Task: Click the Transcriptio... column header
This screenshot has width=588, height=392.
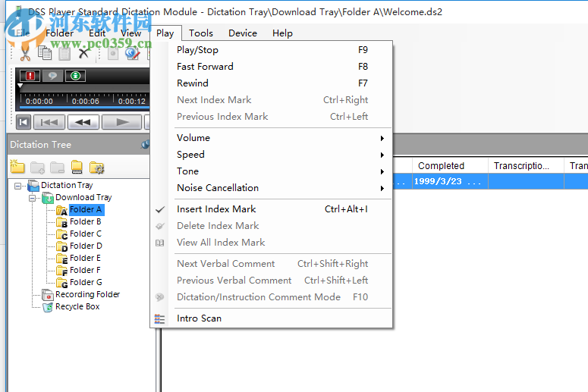Action: pyautogui.click(x=526, y=165)
